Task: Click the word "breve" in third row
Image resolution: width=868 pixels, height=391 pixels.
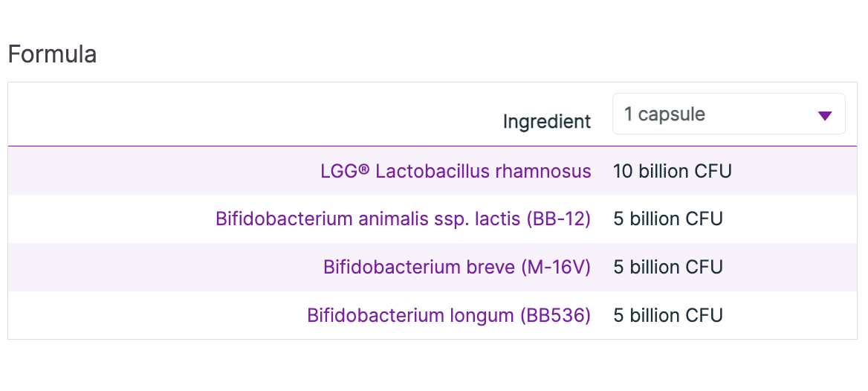Action: [489, 268]
